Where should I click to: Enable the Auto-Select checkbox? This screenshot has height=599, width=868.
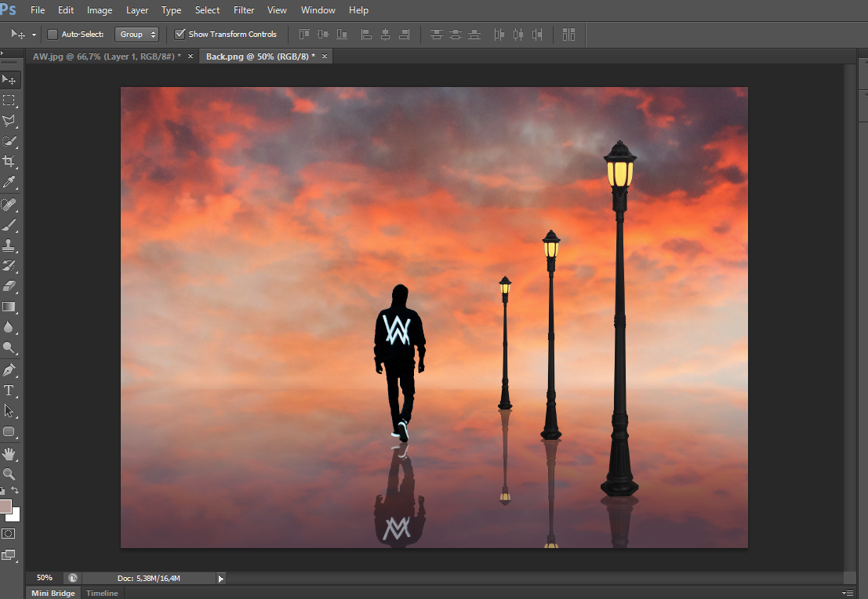point(53,34)
